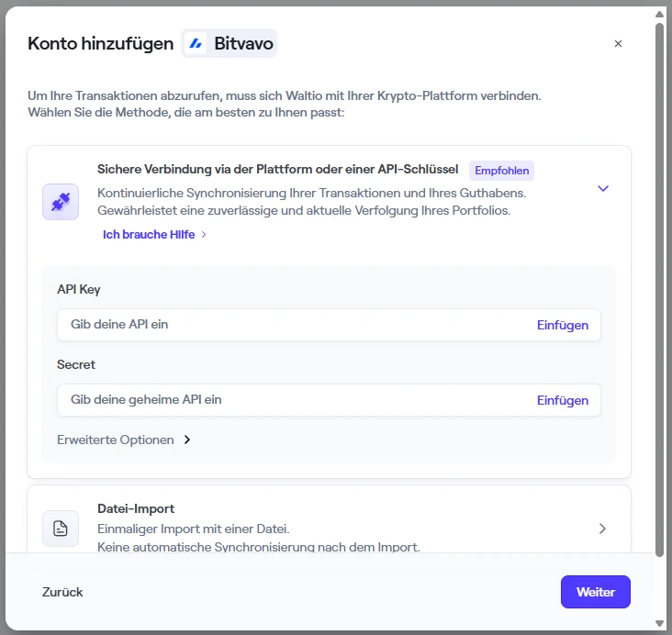Click the scrollbar down arrow
Image resolution: width=672 pixels, height=635 pixels.
click(x=659, y=623)
